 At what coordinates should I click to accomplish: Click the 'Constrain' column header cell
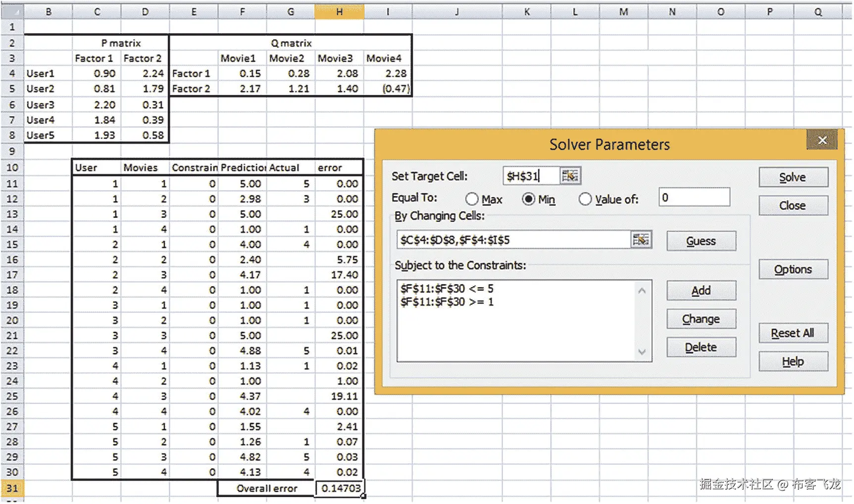[194, 168]
